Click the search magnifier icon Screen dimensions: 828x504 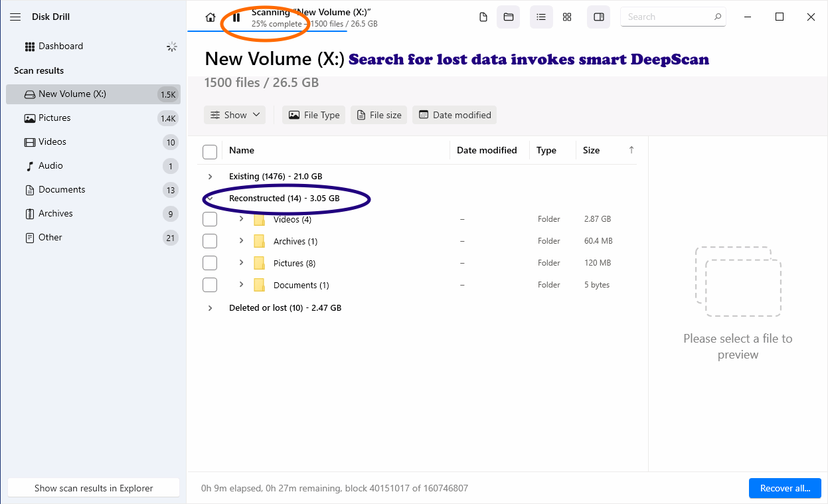(x=717, y=17)
